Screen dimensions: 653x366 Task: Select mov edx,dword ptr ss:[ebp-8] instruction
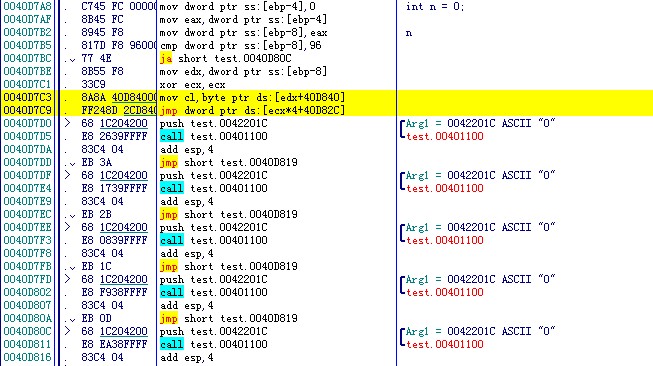point(244,72)
